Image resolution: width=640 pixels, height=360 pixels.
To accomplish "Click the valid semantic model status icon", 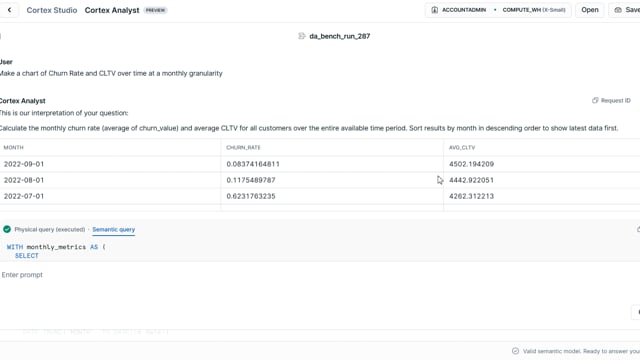I will tap(516, 351).
